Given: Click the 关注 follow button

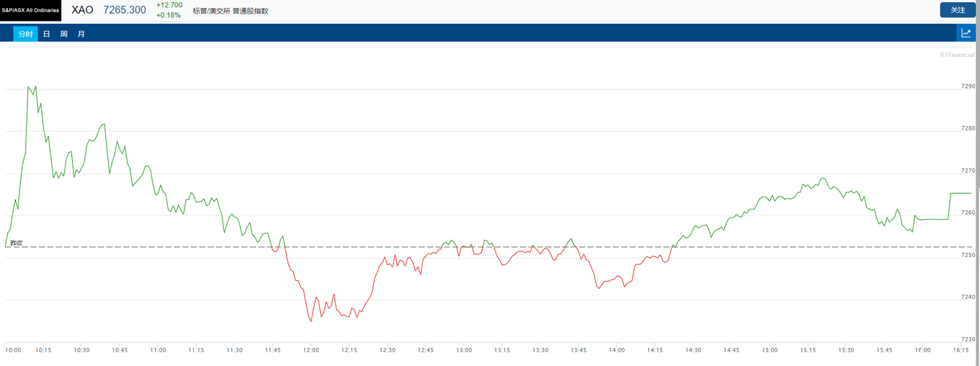Looking at the screenshot, I should pyautogui.click(x=958, y=10).
